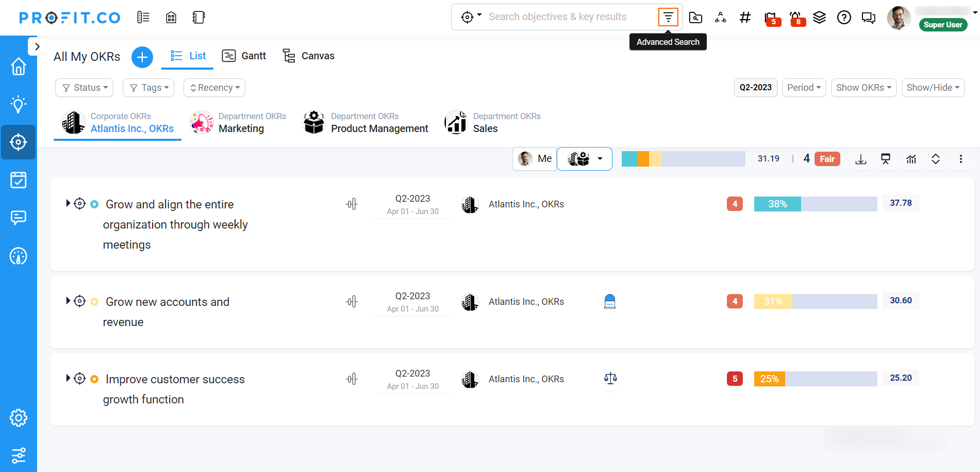The image size is (980, 472).
Task: Open the calendar icon with badge 5
Action: (x=771, y=19)
